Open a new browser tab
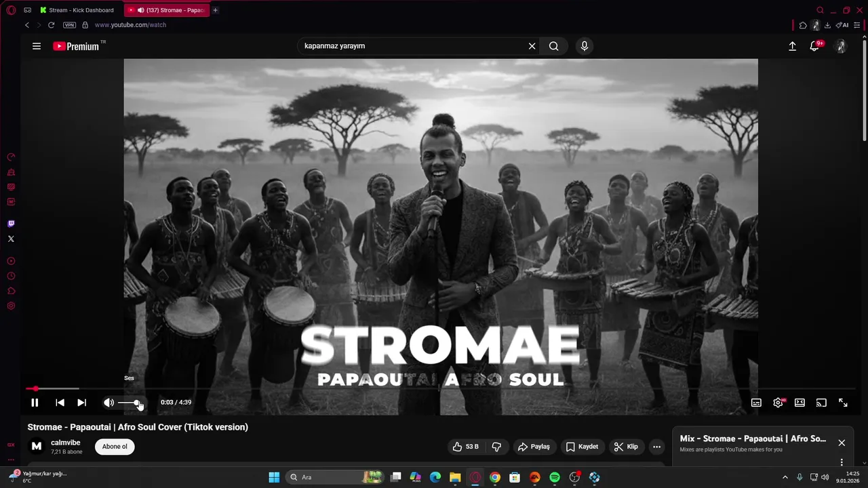868x488 pixels. pos(216,10)
